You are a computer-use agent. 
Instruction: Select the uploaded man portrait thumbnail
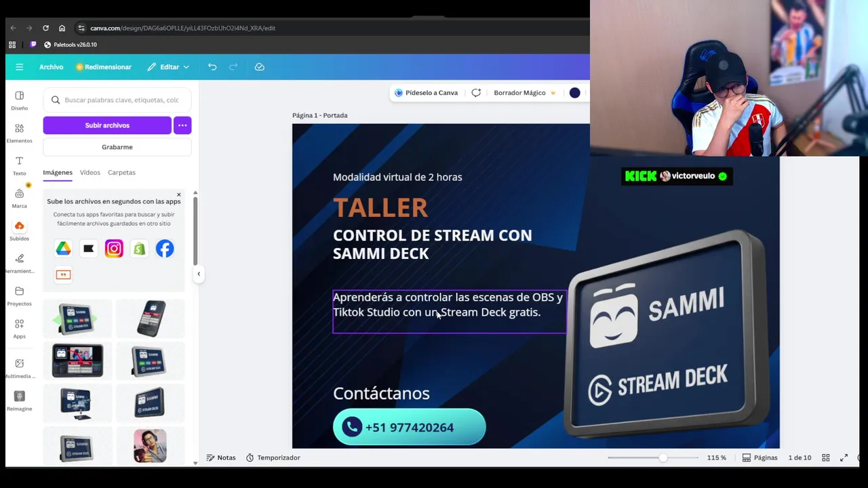[x=150, y=446]
